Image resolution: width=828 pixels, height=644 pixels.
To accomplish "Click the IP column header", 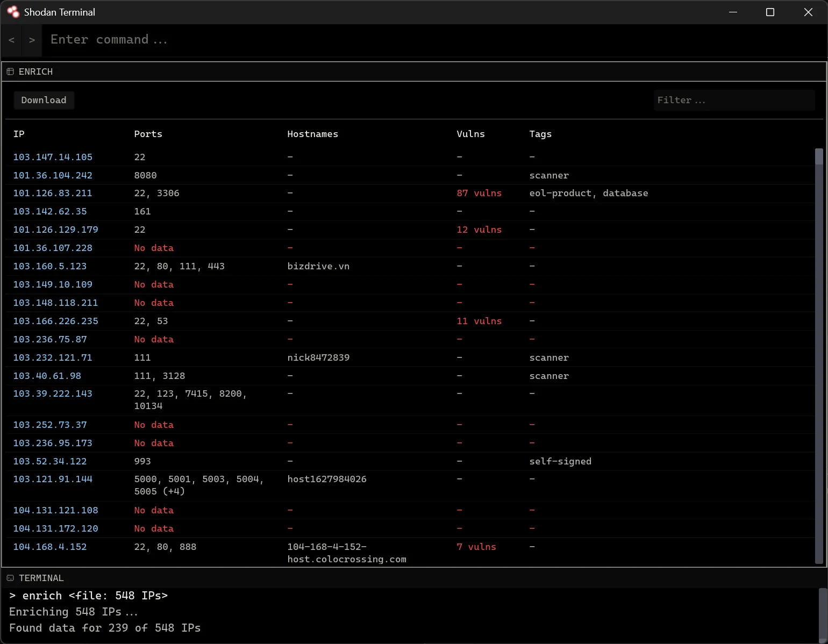I will pyautogui.click(x=19, y=134).
